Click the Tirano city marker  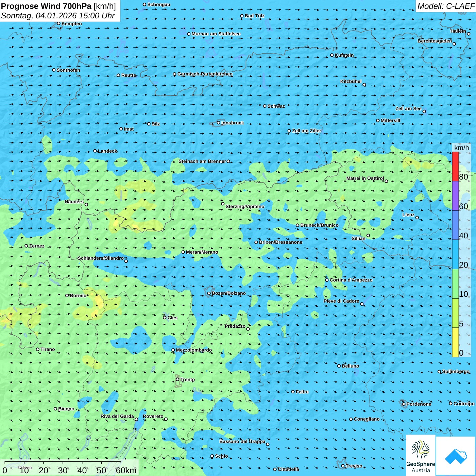38,349
